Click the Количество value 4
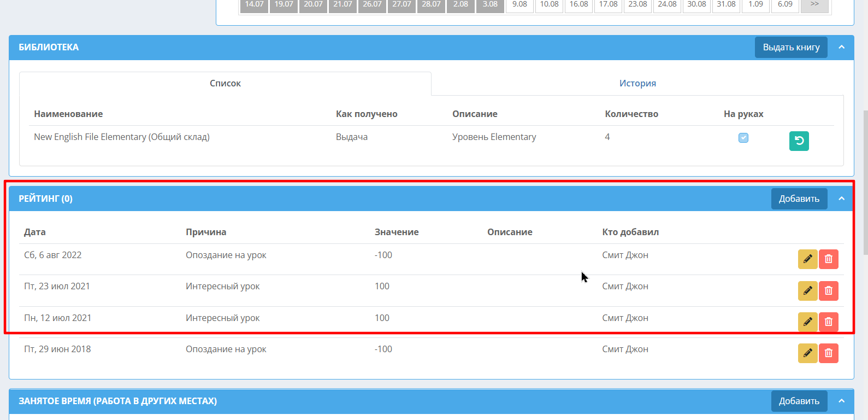The height and width of the screenshot is (420, 868). coord(607,137)
